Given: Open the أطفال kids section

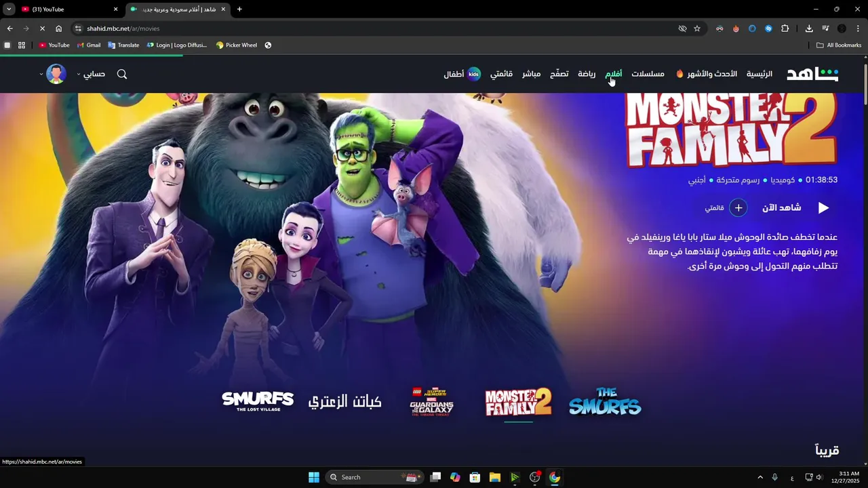Looking at the screenshot, I should coord(462,74).
